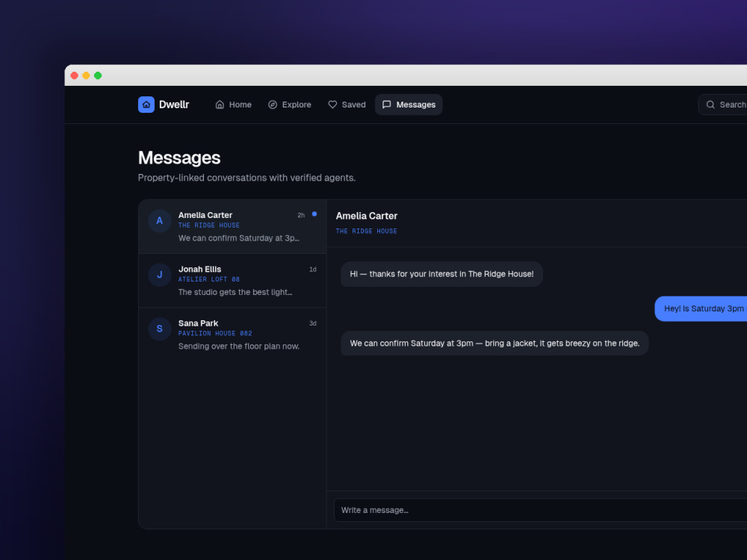
Task: Click the search magnifier icon
Action: (x=710, y=105)
